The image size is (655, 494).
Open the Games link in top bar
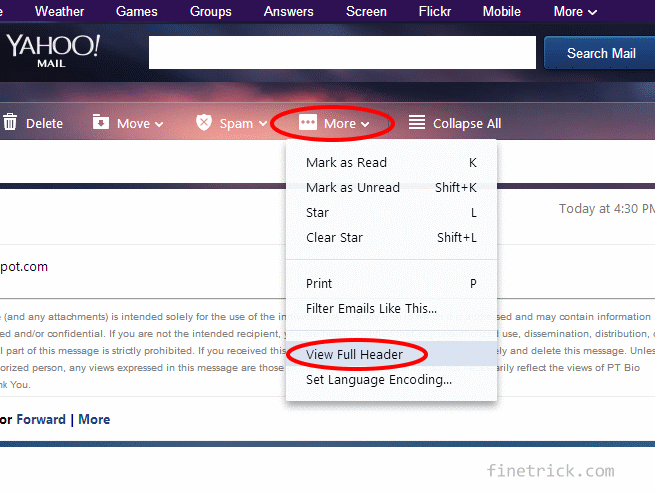(137, 11)
